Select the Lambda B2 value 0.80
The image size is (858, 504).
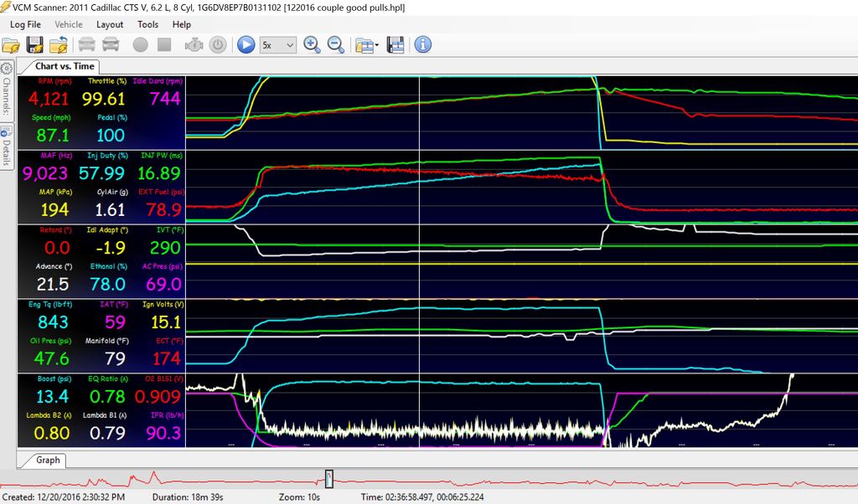[51, 434]
